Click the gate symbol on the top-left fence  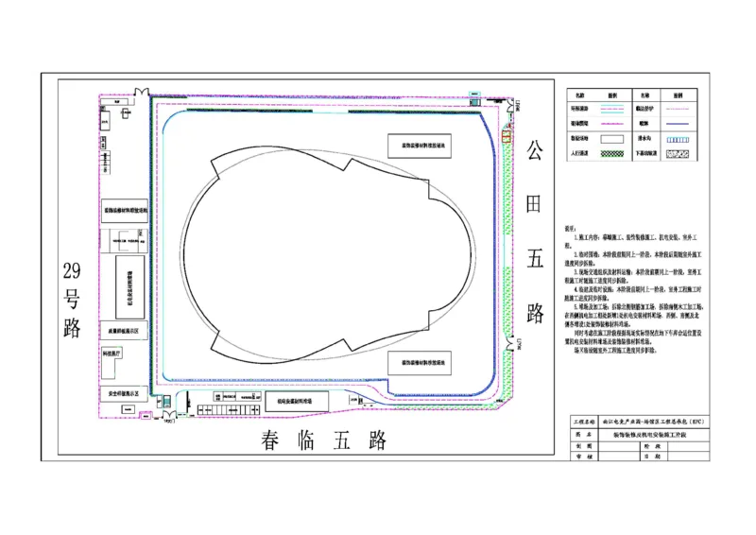[x=142, y=92]
